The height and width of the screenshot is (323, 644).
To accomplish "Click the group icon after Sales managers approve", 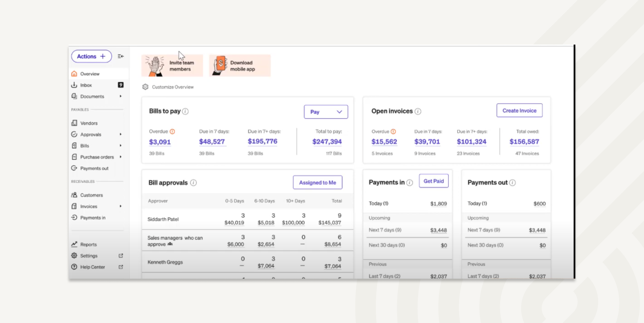I will click(x=170, y=244).
